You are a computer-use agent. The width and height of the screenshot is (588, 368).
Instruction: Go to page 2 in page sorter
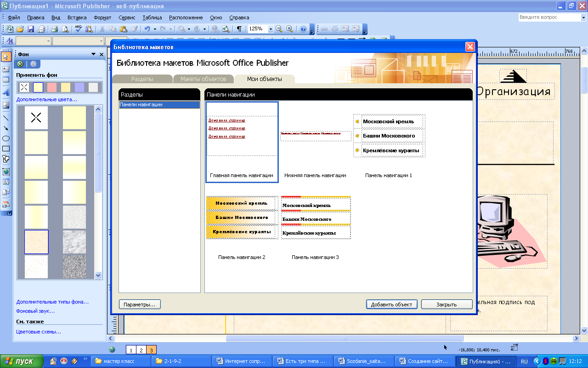pyautogui.click(x=141, y=350)
